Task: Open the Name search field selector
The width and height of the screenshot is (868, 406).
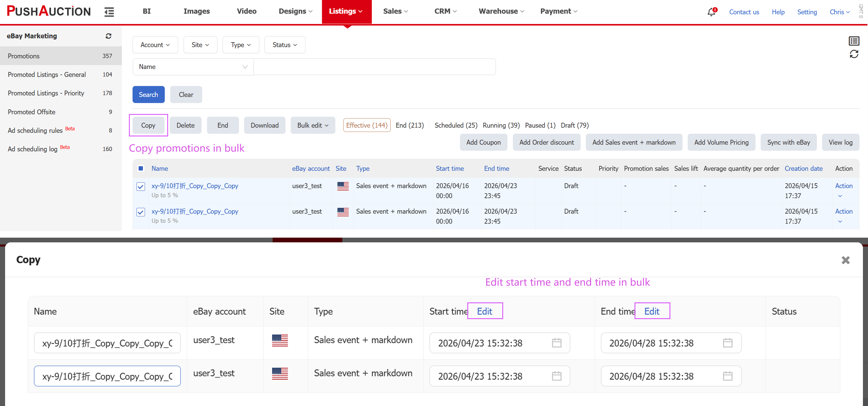Action: pyautogui.click(x=193, y=67)
